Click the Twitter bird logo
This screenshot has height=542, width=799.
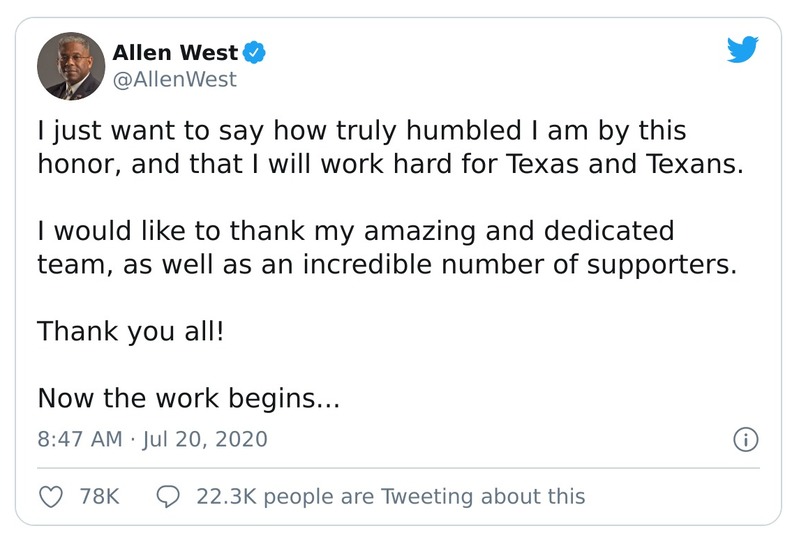tap(743, 50)
